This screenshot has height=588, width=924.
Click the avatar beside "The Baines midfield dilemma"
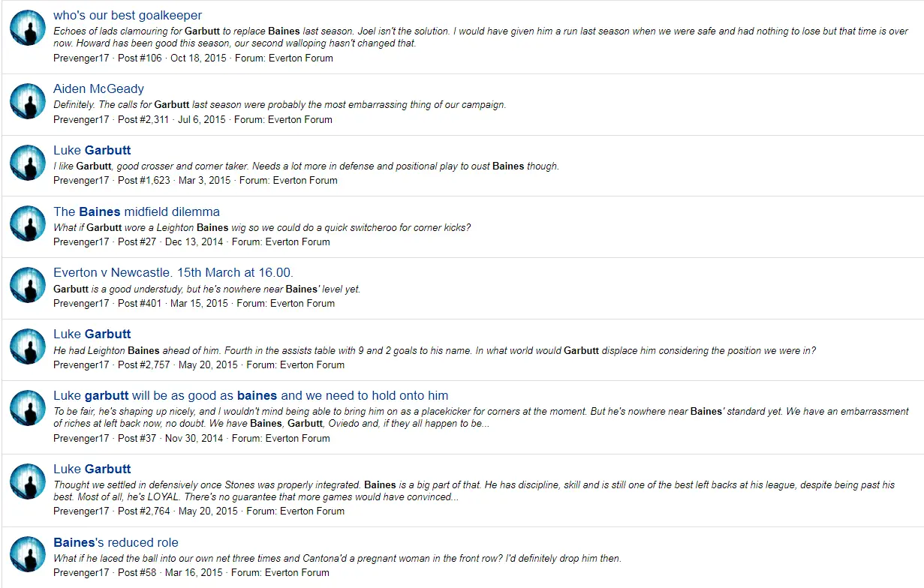coord(28,223)
